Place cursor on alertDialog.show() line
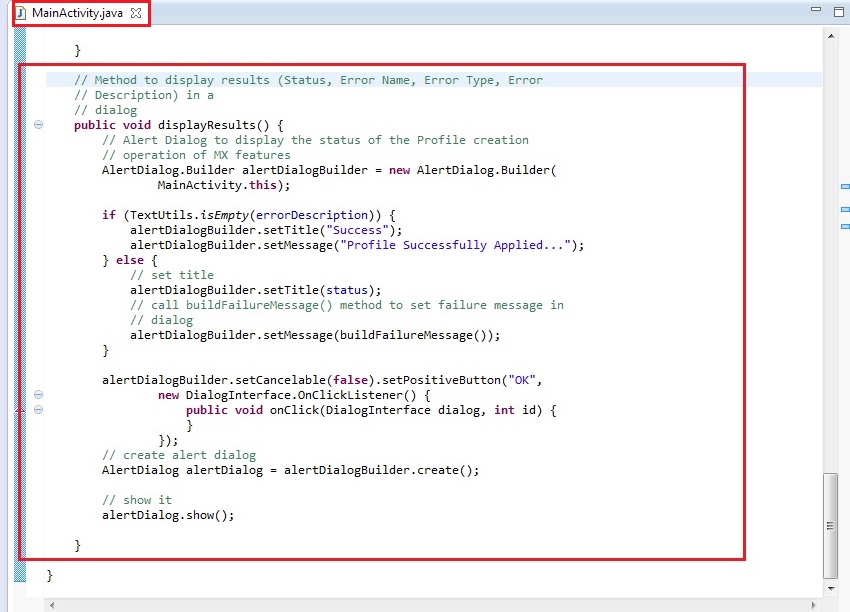This screenshot has width=850, height=612. tap(168, 515)
